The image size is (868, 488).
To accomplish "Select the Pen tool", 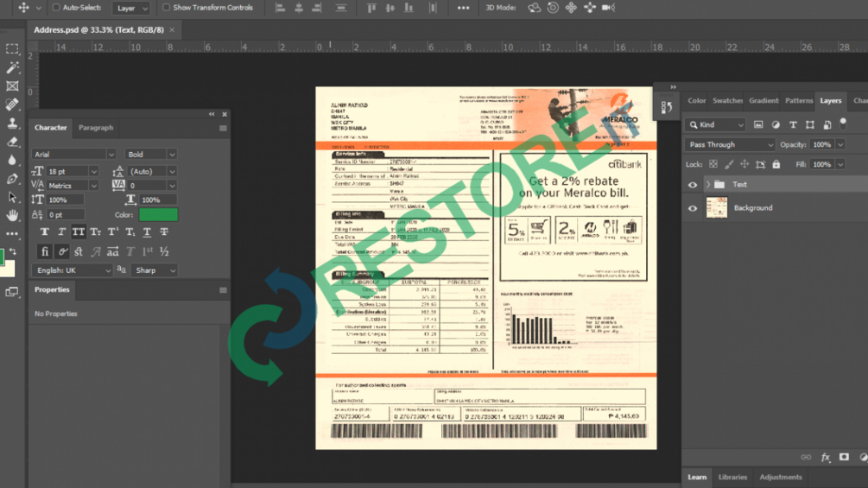I will coord(11,179).
